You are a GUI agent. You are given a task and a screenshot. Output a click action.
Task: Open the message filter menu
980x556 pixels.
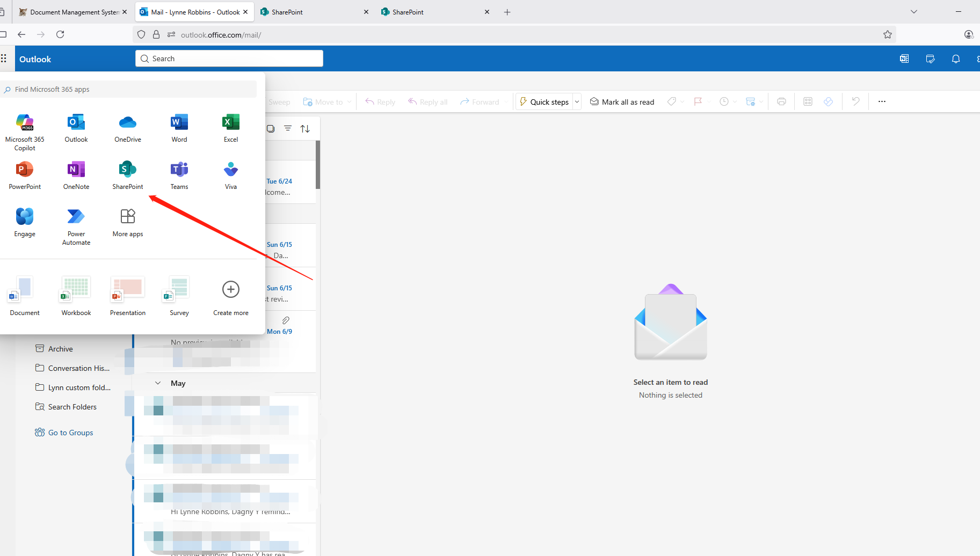(x=288, y=128)
